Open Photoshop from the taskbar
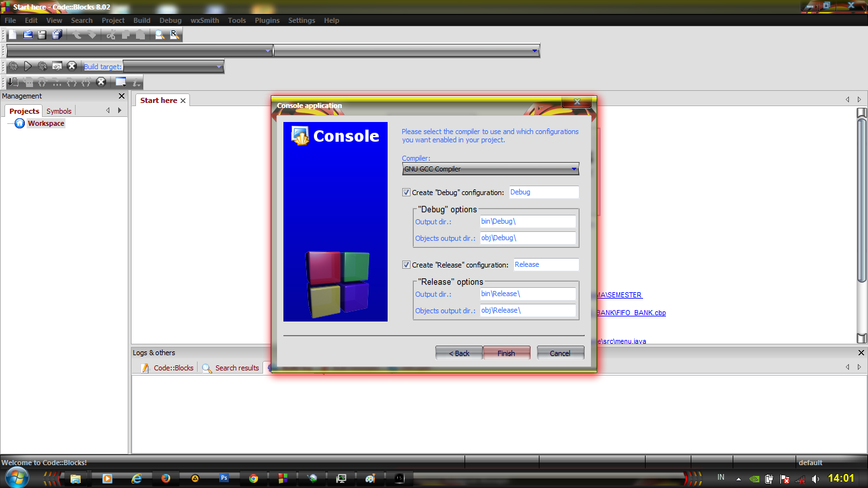 224,478
